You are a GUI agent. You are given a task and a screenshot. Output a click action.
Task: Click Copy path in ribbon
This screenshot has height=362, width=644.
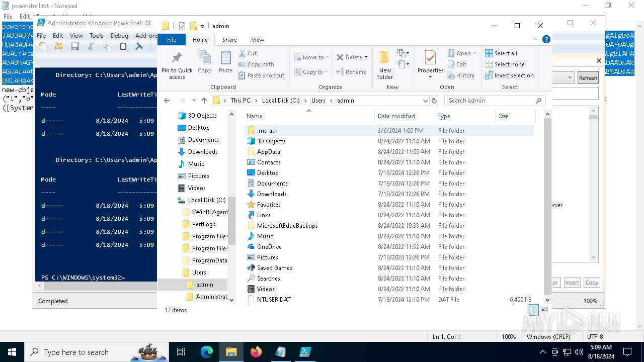256,64
